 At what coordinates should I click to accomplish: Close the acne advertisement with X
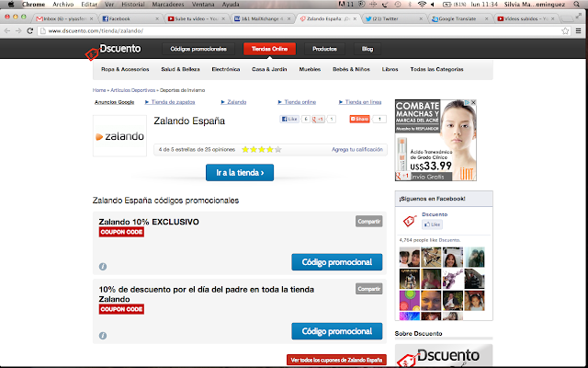pyautogui.click(x=473, y=102)
